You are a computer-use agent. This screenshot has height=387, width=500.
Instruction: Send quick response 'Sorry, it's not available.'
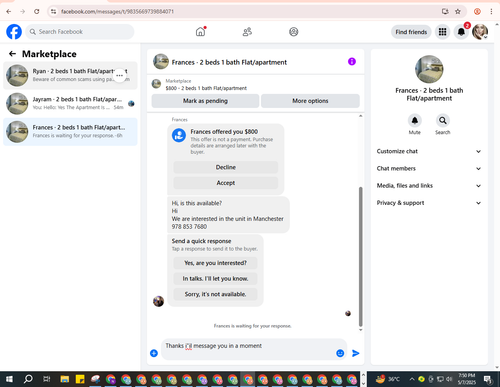click(x=215, y=294)
